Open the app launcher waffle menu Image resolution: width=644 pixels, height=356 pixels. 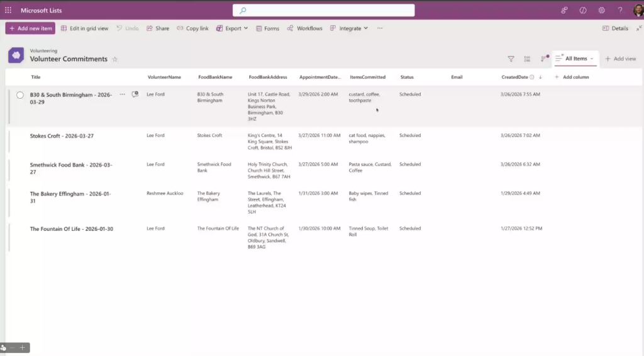(x=8, y=10)
